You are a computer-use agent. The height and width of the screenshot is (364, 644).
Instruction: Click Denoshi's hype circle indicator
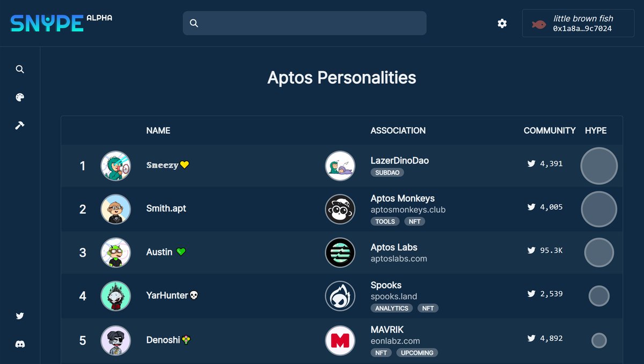(599, 340)
